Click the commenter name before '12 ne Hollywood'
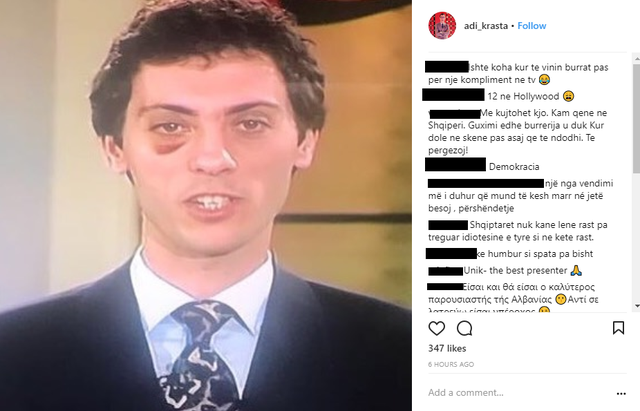Image resolution: width=640 pixels, height=411 pixels. [453, 95]
